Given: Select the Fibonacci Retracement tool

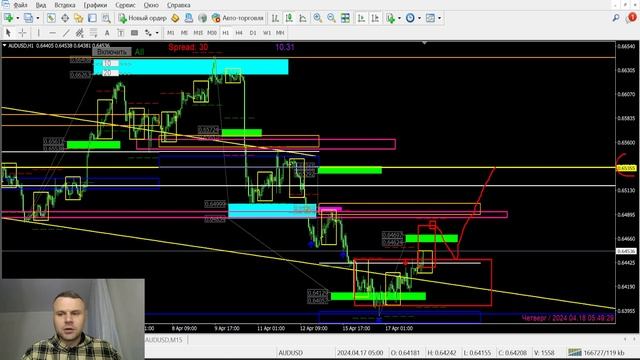Looking at the screenshot, I should tap(93, 33).
